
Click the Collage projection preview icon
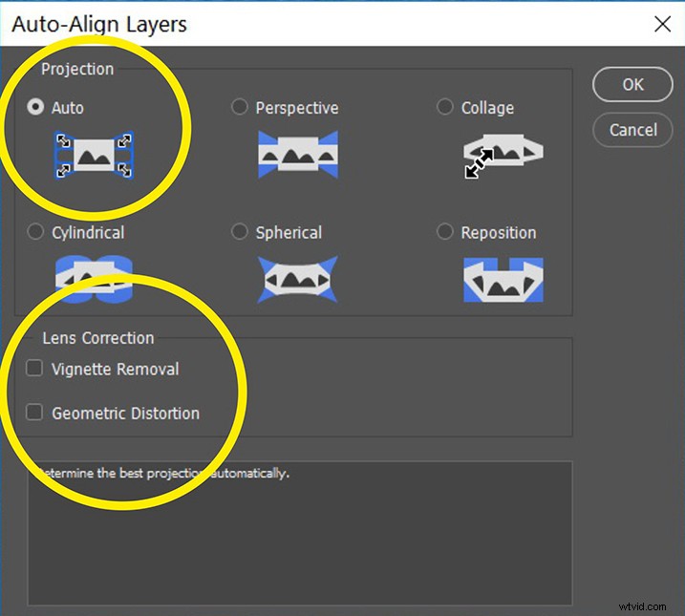(503, 156)
